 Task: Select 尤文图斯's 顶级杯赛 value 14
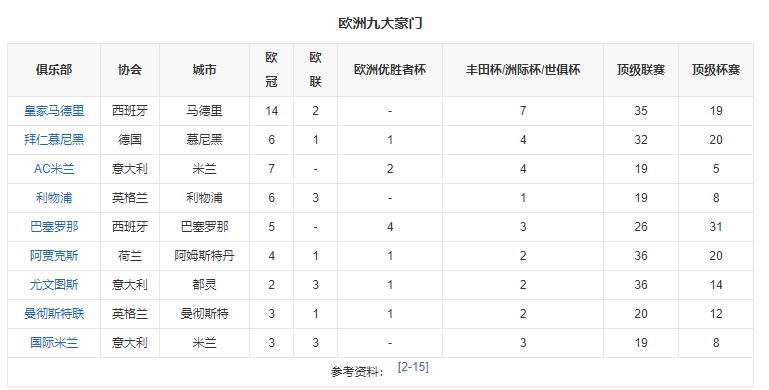click(x=716, y=285)
